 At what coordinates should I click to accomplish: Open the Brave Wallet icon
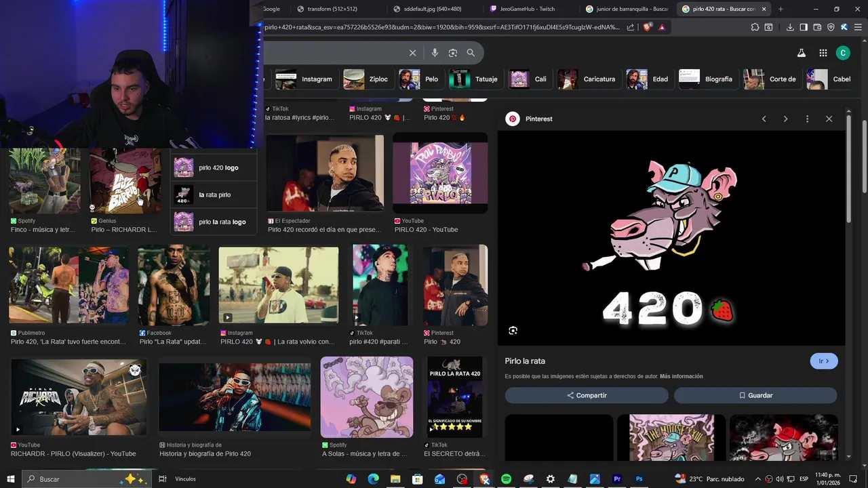pyautogui.click(x=817, y=27)
